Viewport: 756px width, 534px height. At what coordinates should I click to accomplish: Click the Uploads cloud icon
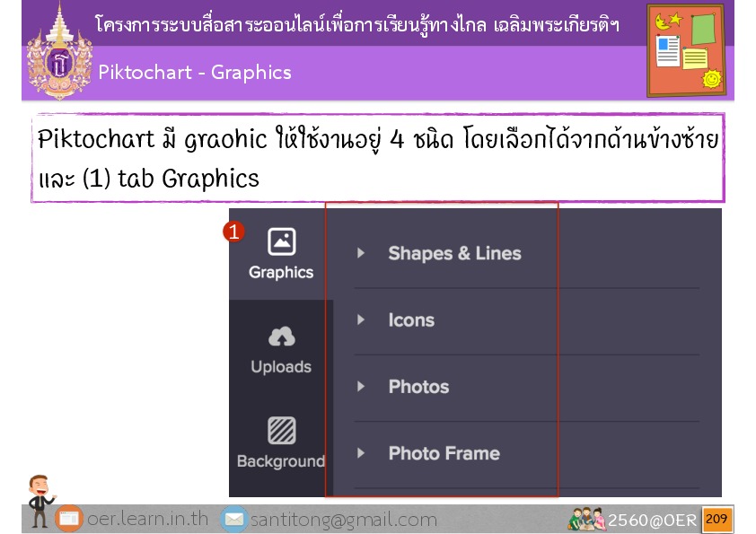(282, 337)
